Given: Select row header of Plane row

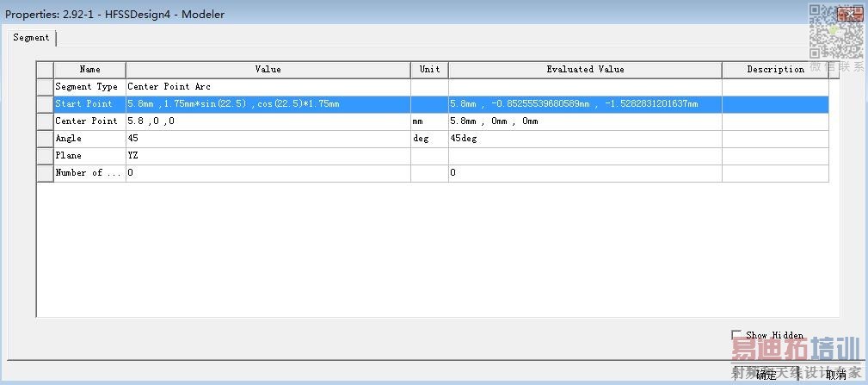Looking at the screenshot, I should point(45,156).
